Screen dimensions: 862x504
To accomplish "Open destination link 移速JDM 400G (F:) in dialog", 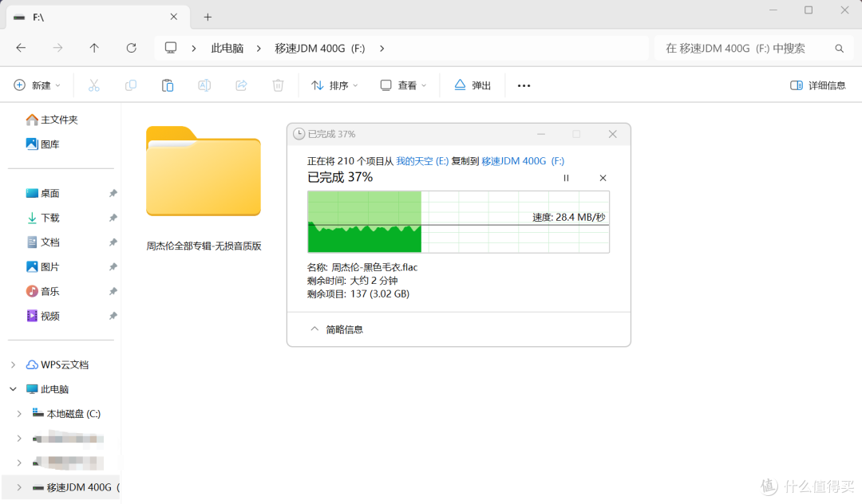I will coord(523,161).
